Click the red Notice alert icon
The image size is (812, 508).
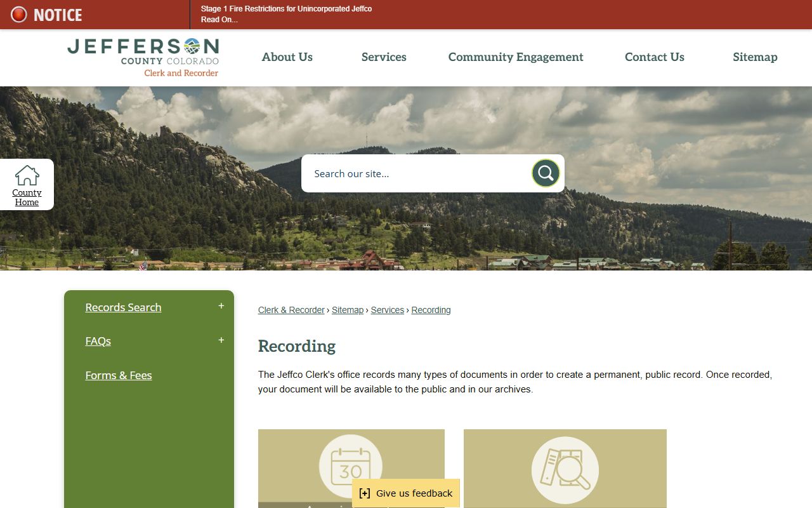[19, 15]
